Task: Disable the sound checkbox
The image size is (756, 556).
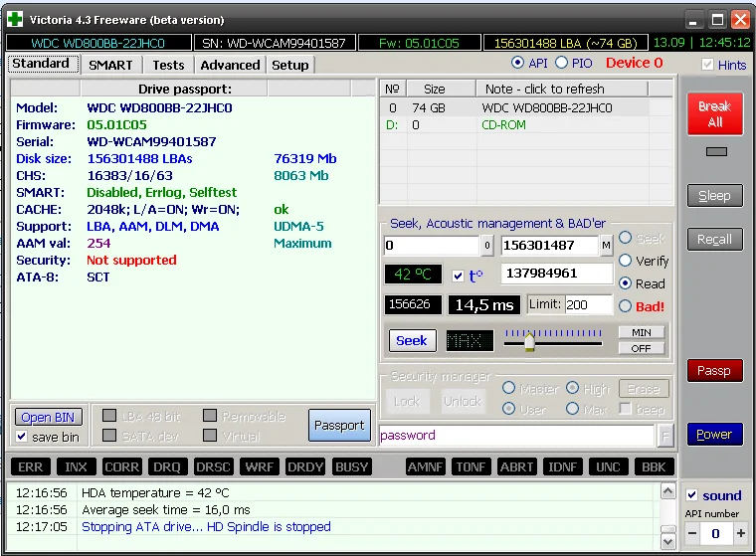Action: pyautogui.click(x=692, y=495)
